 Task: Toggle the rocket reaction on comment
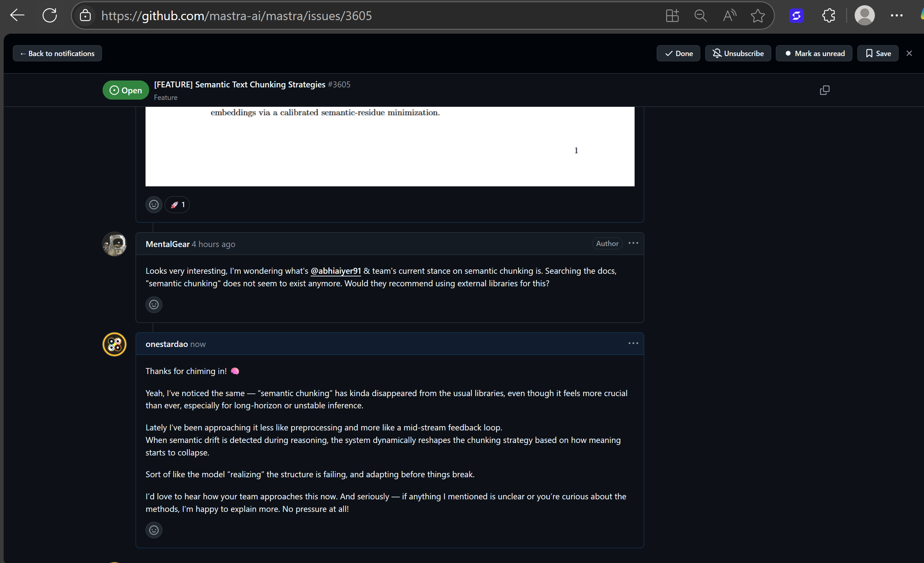coord(178,205)
